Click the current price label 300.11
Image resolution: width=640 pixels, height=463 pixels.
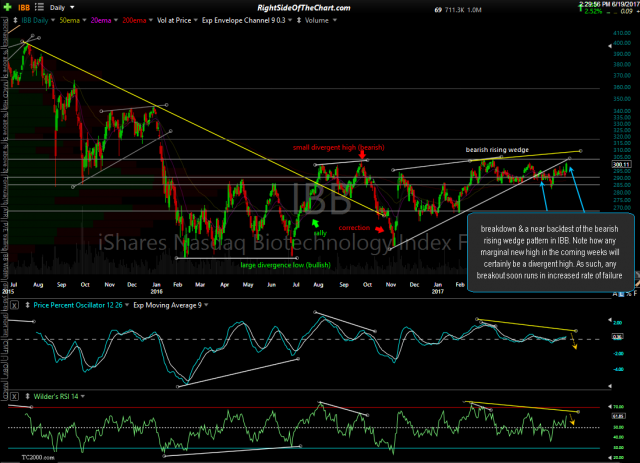point(621,165)
